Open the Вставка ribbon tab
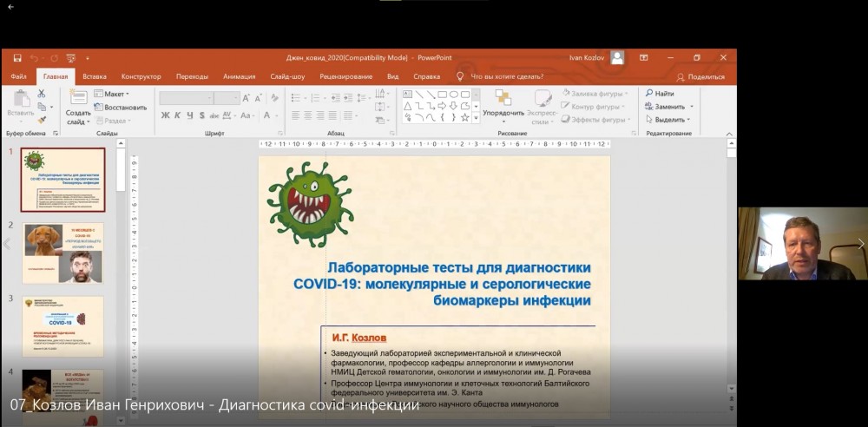 pos(95,76)
